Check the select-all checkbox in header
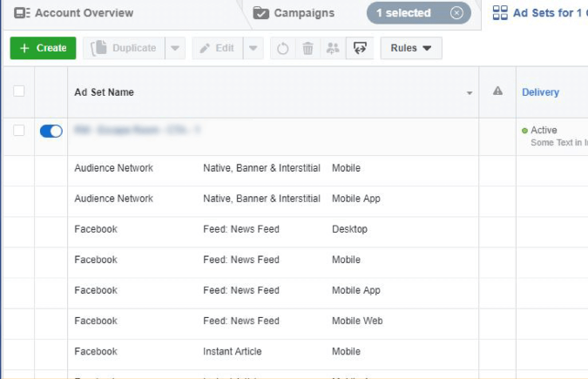The height and width of the screenshot is (379, 588). click(x=19, y=91)
